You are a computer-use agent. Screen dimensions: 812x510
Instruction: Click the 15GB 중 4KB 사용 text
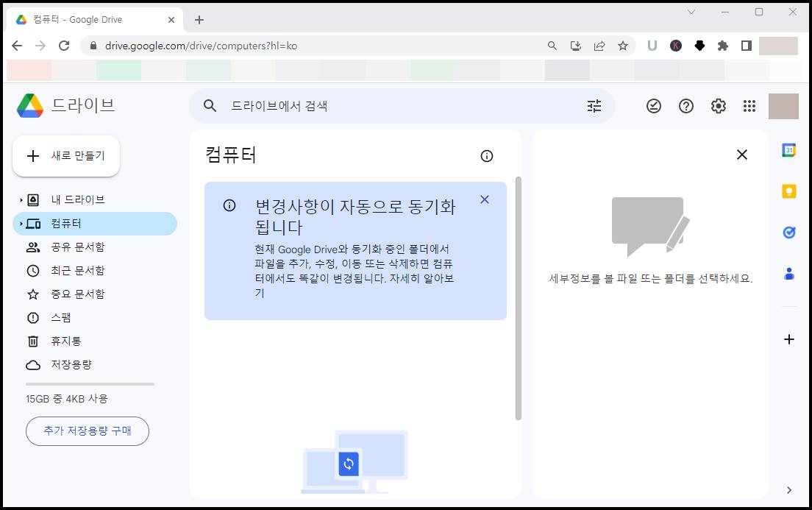[67, 399]
